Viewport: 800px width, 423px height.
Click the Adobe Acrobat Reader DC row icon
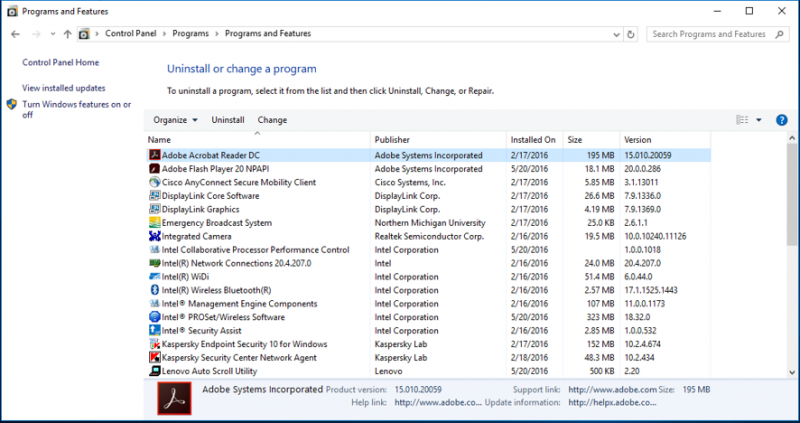coord(155,155)
